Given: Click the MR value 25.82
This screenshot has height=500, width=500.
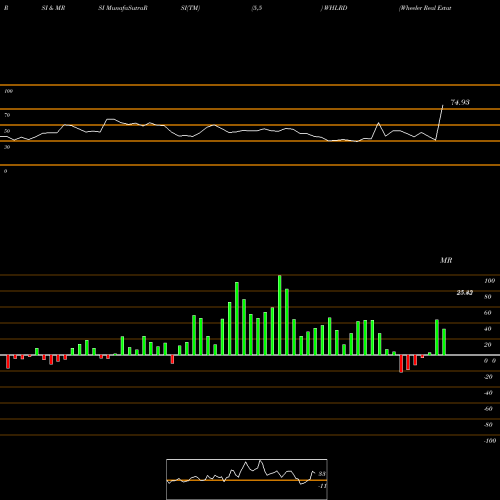Looking at the screenshot, I should tap(465, 293).
